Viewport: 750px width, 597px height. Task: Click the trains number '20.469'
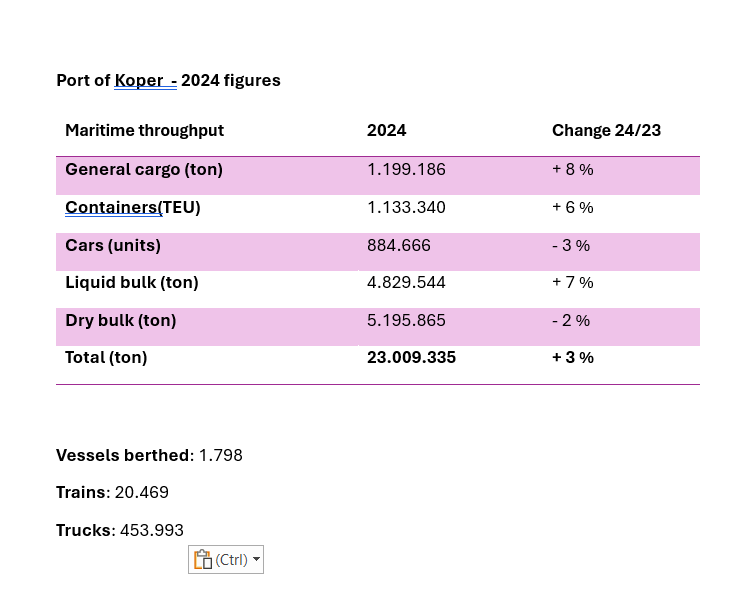[x=142, y=492]
